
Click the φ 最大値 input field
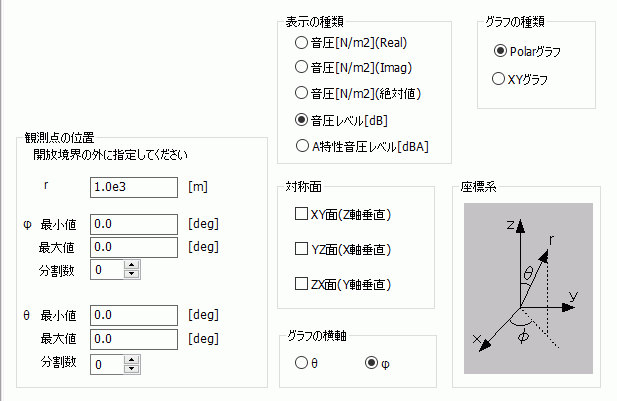pyautogui.click(x=134, y=246)
